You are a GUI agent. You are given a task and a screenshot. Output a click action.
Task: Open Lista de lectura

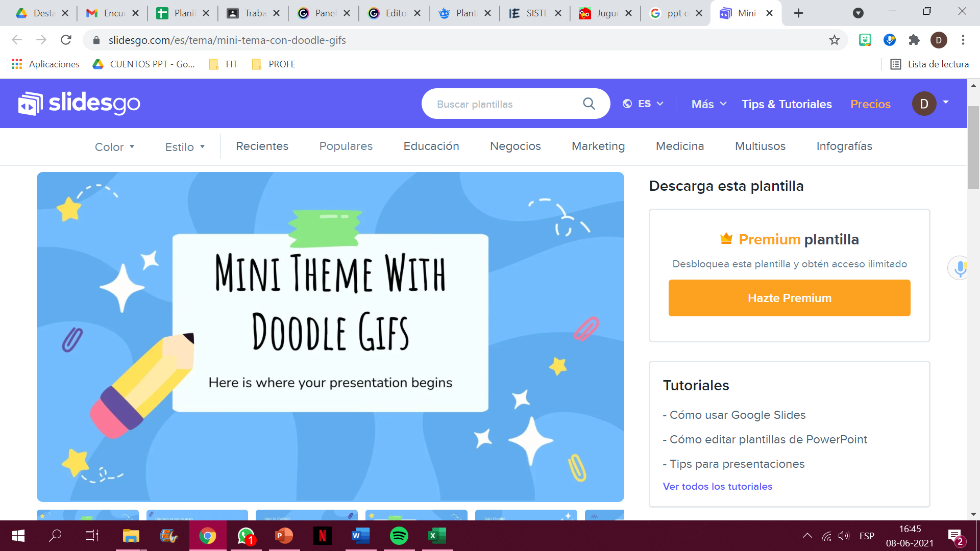[929, 64]
